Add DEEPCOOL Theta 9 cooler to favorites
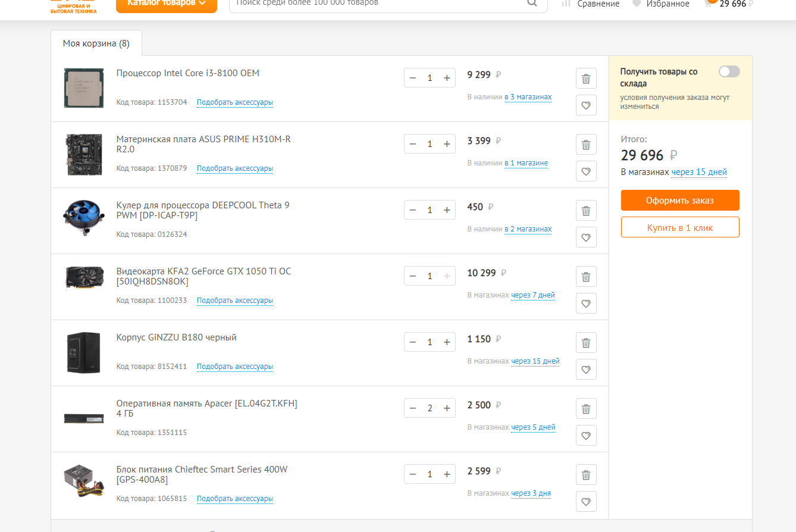 pyautogui.click(x=586, y=237)
